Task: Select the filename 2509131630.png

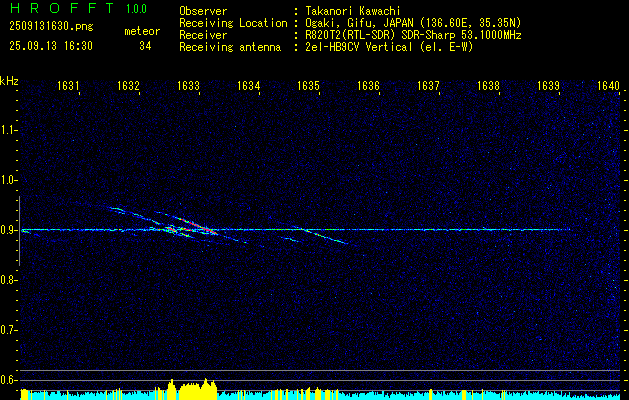Action: click(x=51, y=26)
